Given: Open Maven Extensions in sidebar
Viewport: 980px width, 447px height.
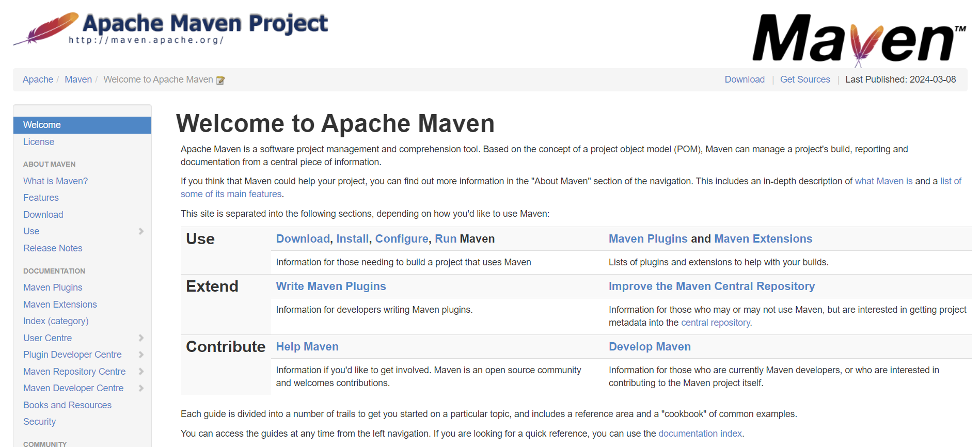Looking at the screenshot, I should pos(60,305).
